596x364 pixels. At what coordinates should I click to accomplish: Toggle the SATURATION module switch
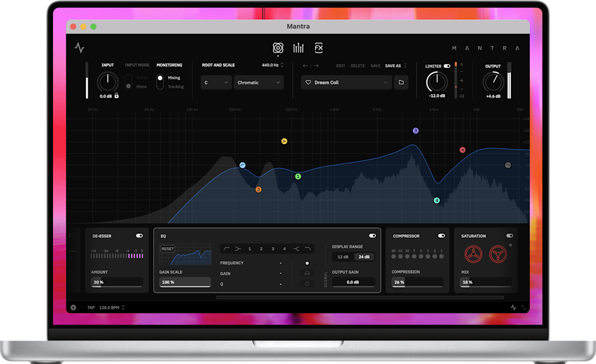(x=510, y=235)
